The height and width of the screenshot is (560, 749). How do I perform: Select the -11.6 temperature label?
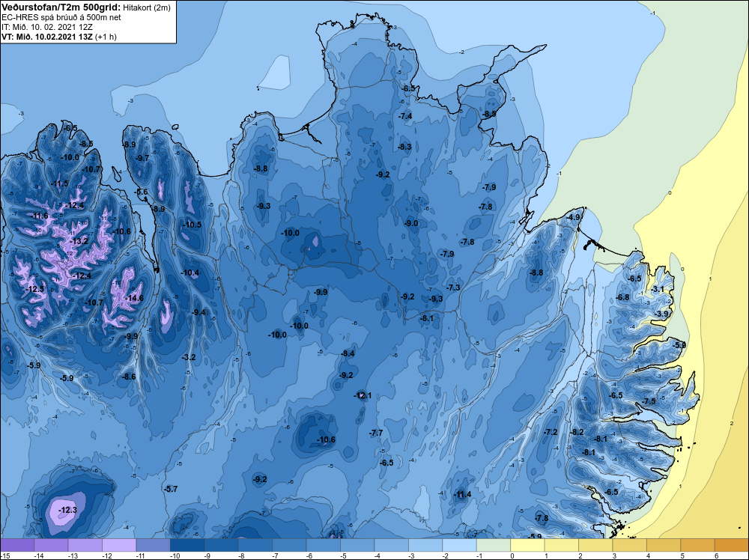40,216
